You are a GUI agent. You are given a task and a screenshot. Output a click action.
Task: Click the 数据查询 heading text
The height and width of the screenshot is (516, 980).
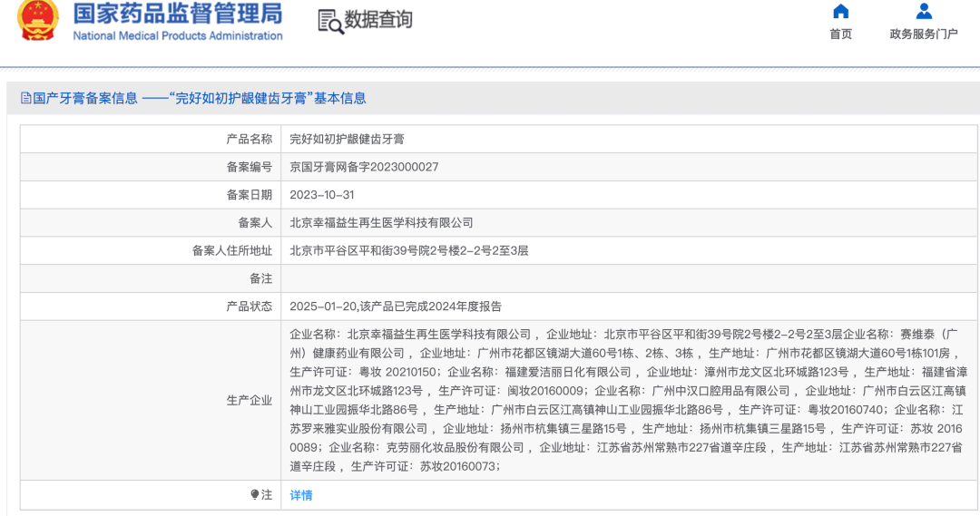coord(379,20)
